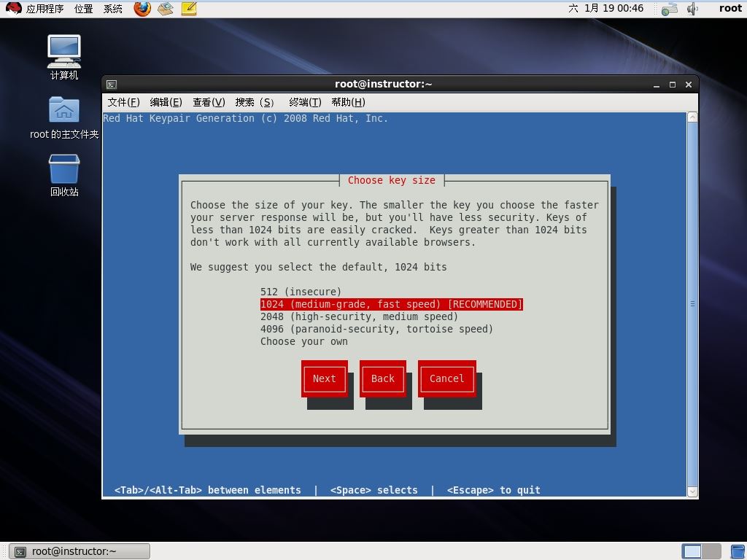The image size is (747, 560).
Task: Click the '<Space> selects' hint text
Action: [374, 490]
